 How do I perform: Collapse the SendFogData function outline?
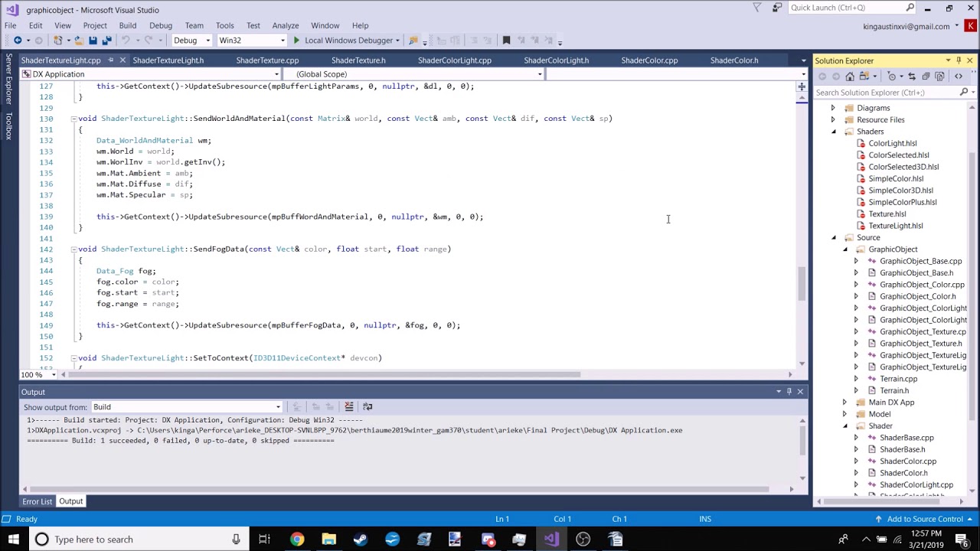point(73,249)
